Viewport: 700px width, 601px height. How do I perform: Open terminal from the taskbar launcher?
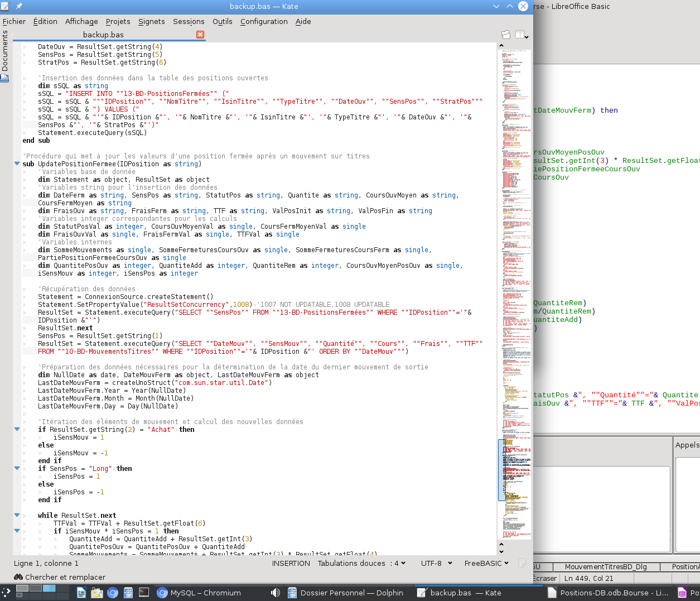(144, 593)
